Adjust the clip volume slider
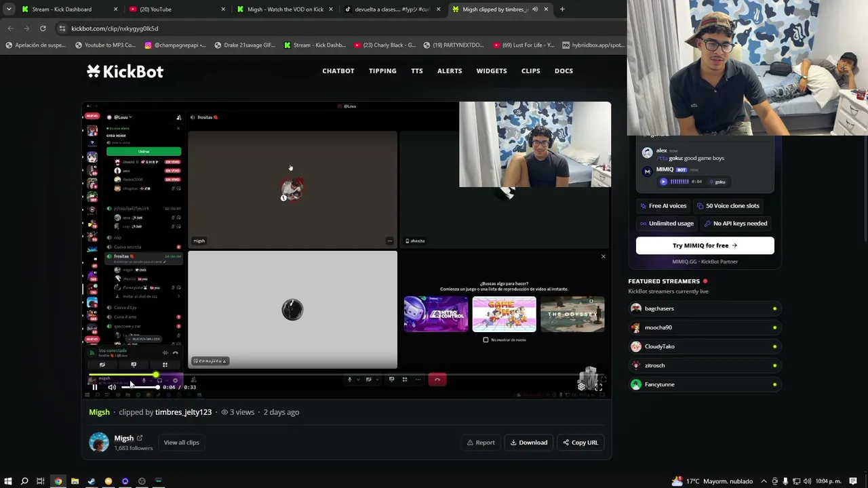Image resolution: width=868 pixels, height=488 pixels. [x=139, y=387]
